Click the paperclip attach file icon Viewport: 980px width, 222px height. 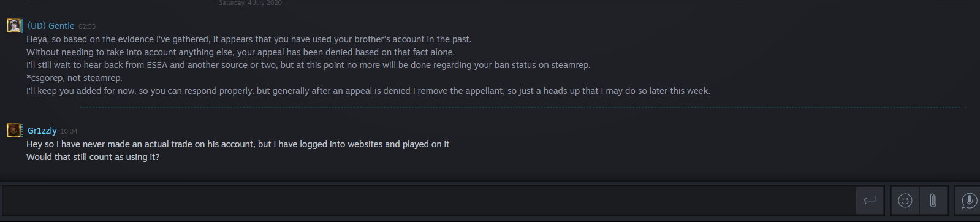coord(933,201)
